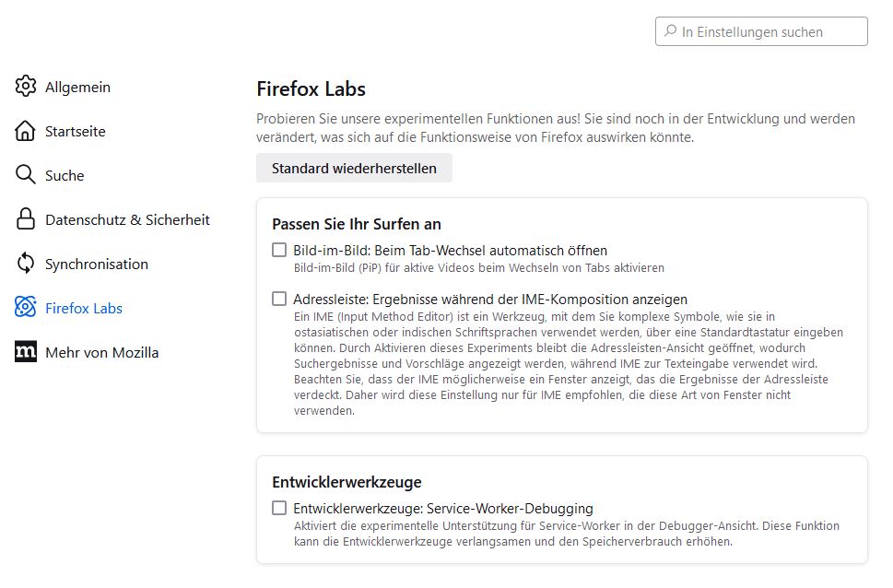Click the magnifier icon in settings search
This screenshot has height=588, width=893.
tap(670, 31)
